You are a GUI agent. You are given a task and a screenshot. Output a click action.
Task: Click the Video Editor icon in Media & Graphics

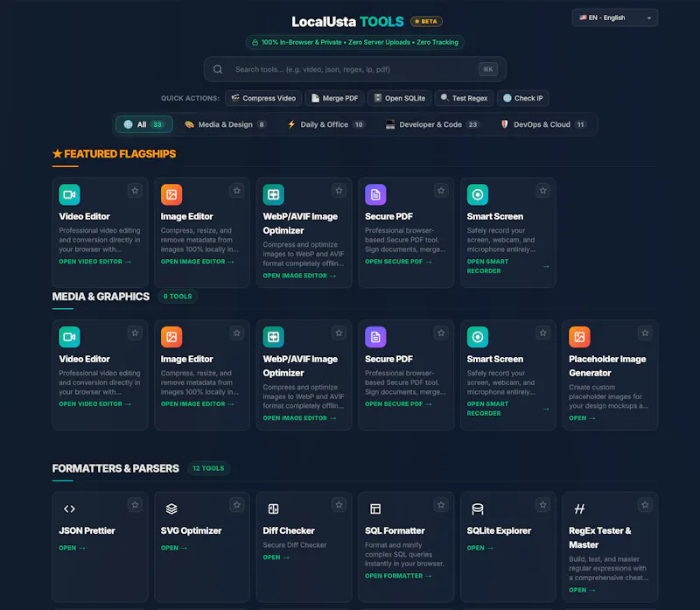(69, 337)
